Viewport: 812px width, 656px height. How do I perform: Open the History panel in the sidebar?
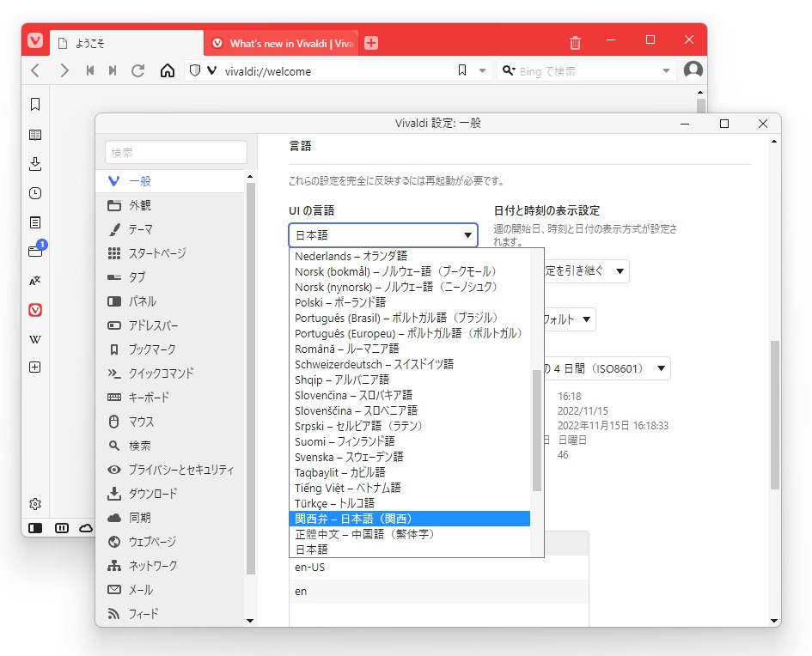click(34, 192)
